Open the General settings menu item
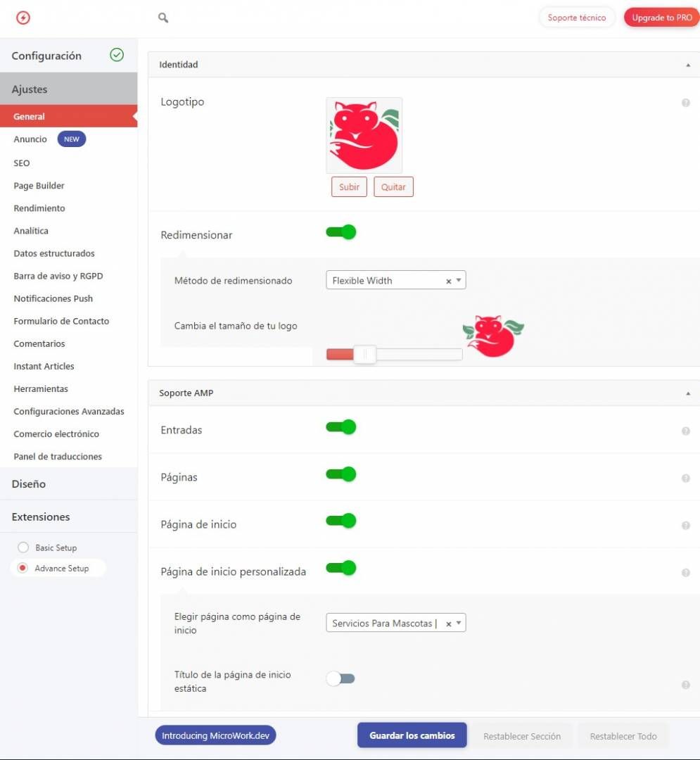This screenshot has height=760, width=700. (69, 116)
